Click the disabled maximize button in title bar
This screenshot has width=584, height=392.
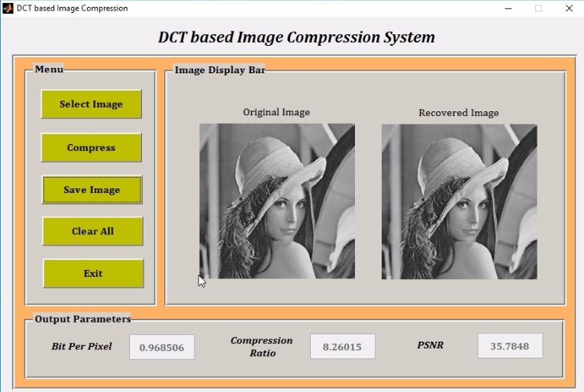(x=538, y=8)
